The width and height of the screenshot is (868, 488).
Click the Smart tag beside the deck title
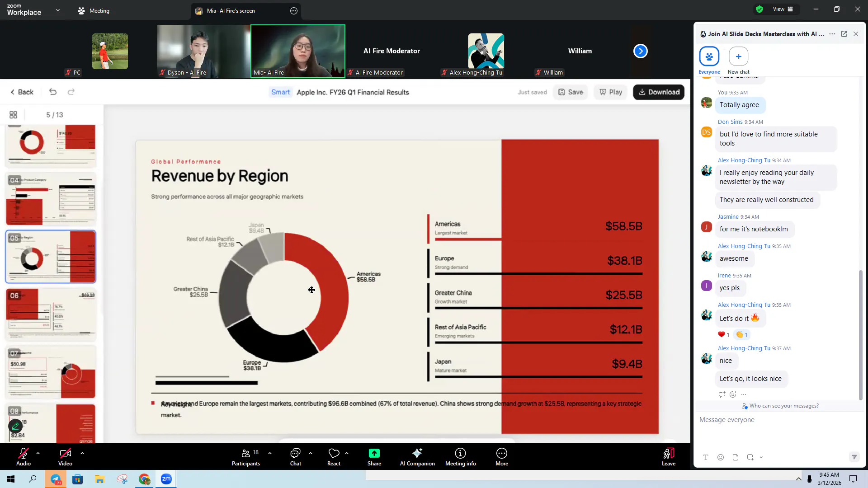tap(281, 92)
